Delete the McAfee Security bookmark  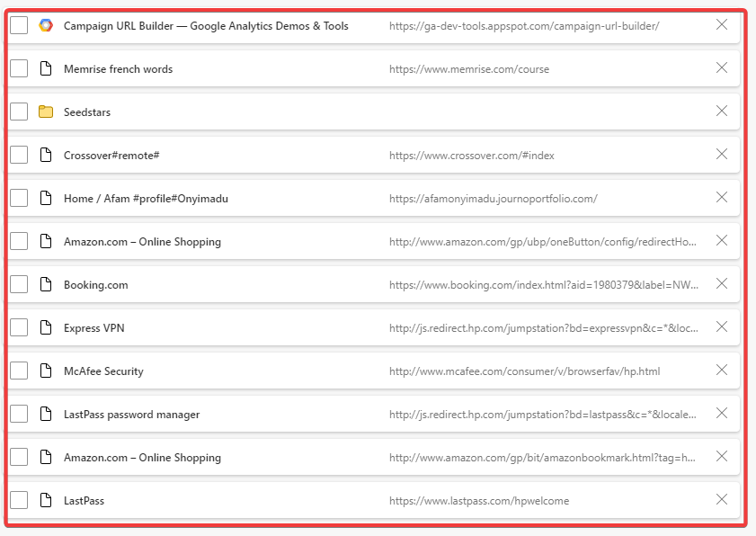click(x=721, y=370)
